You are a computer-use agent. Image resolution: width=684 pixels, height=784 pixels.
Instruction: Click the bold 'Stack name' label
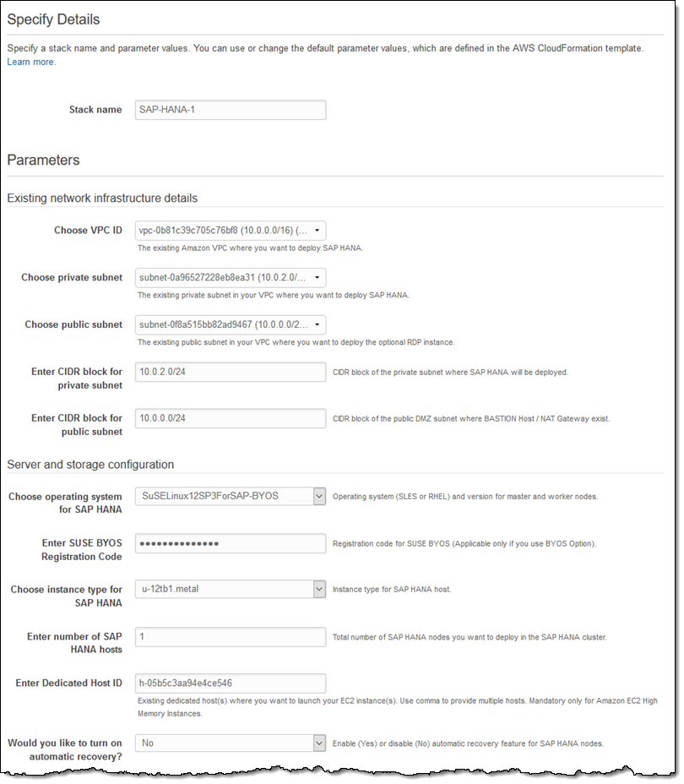click(x=95, y=110)
